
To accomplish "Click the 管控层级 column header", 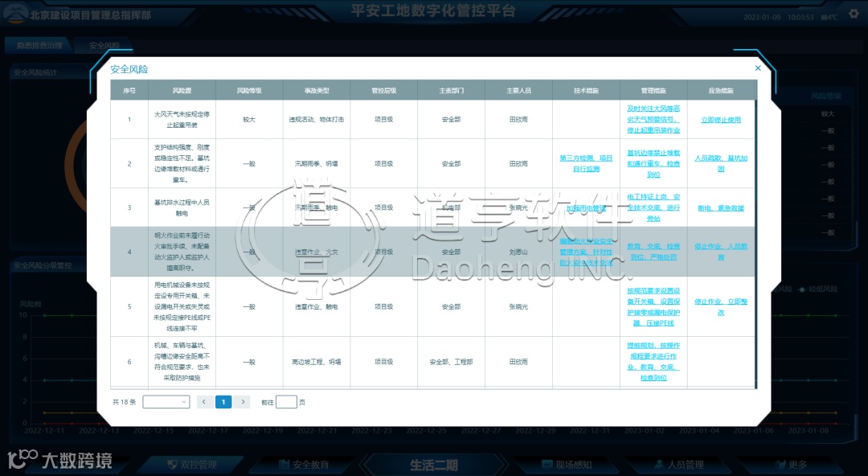I will 383,90.
